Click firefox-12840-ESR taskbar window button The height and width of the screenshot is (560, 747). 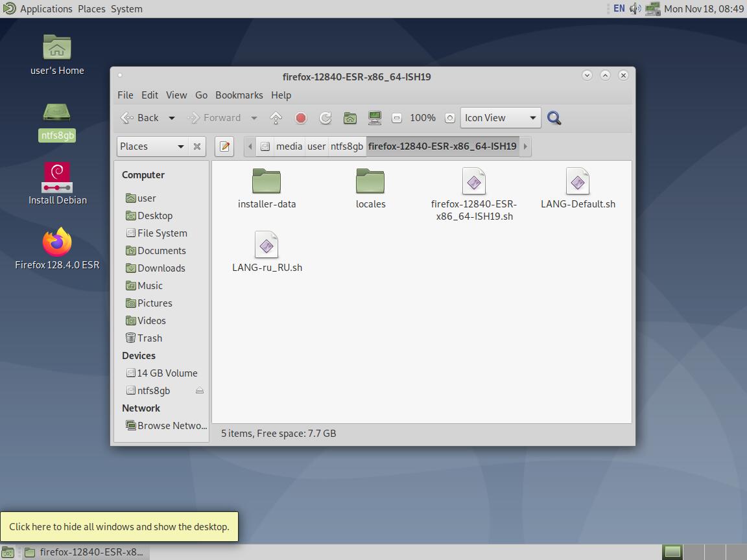tap(84, 552)
